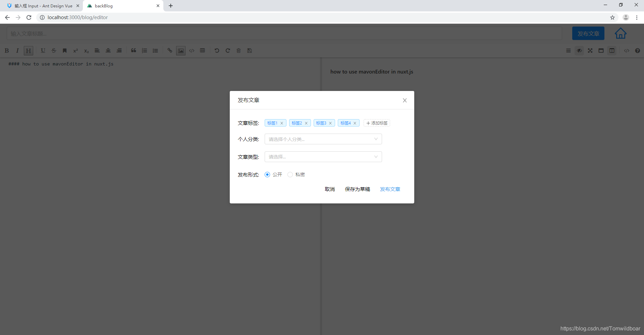Toggle preview eye icon

tap(579, 51)
